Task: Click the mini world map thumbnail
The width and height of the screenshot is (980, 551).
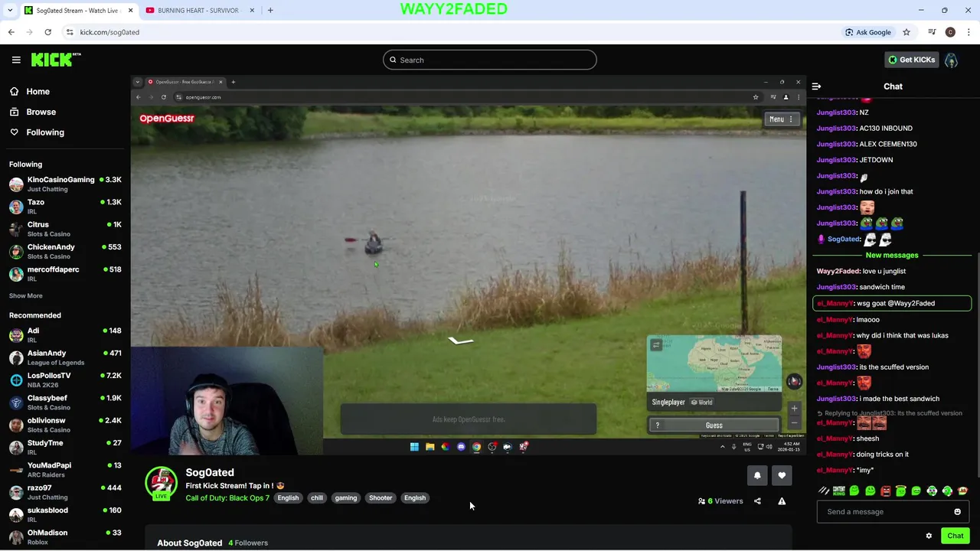Action: pos(714,364)
